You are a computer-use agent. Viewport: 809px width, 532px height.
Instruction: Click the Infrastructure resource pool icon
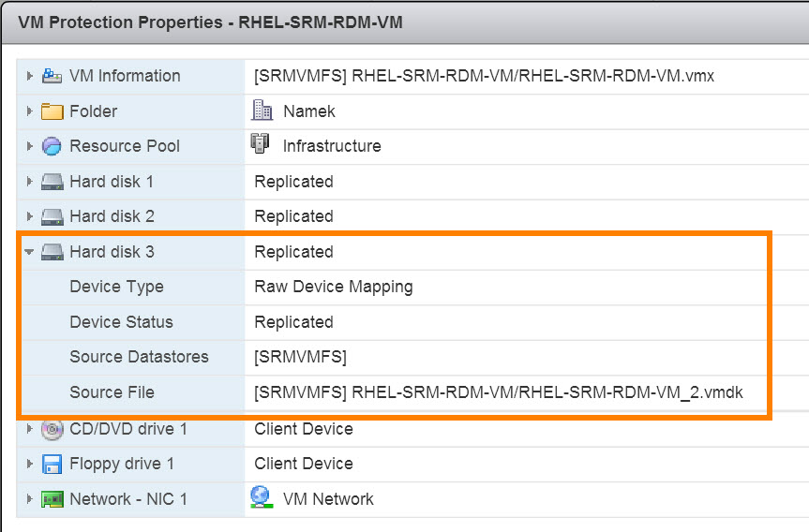[260, 144]
